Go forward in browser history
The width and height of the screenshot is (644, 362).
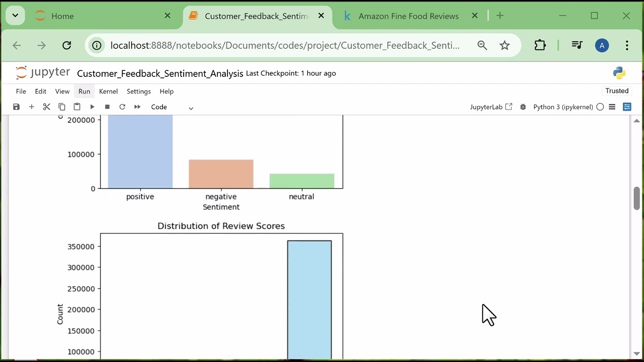pos(41,45)
